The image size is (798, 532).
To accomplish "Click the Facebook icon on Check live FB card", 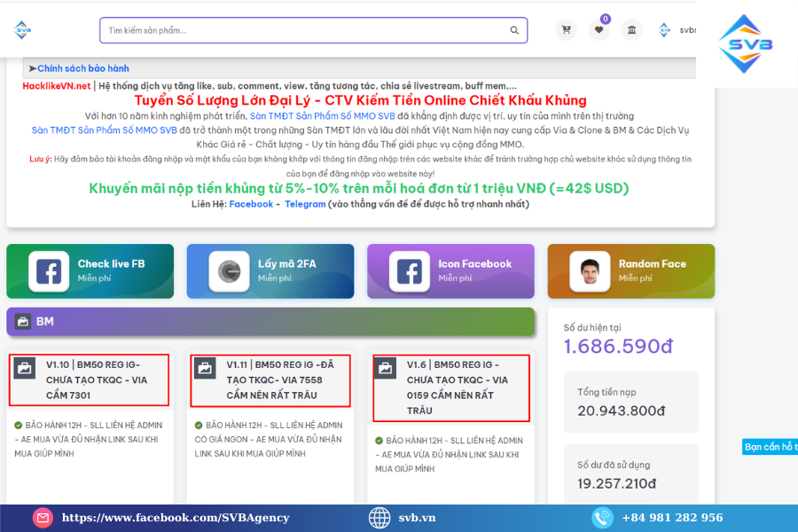I will point(49,271).
